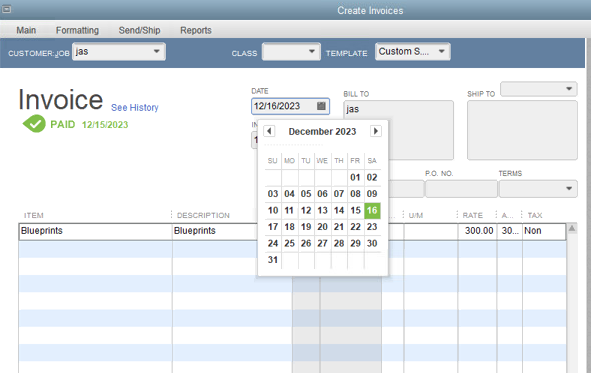Click the TAX column header
The width and height of the screenshot is (591, 373).
pos(535,216)
